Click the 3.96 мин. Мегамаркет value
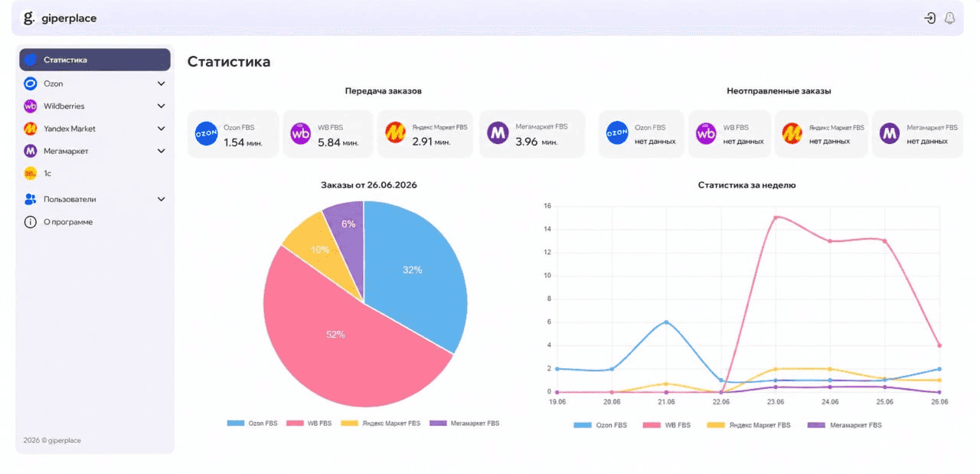Image resolution: width=980 pixels, height=474 pixels. click(536, 142)
